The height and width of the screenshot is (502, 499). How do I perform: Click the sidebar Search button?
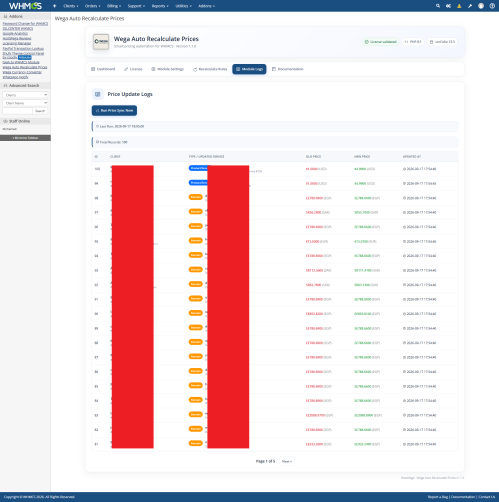pyautogui.click(x=40, y=111)
